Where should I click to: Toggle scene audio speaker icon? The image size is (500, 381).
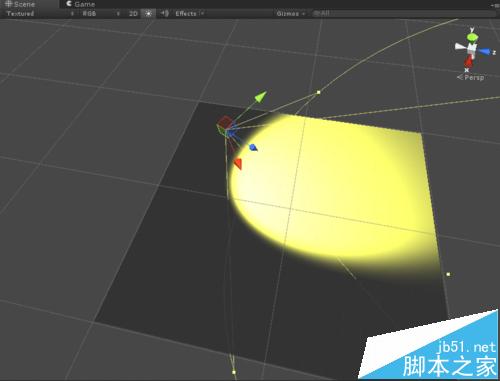(x=165, y=13)
